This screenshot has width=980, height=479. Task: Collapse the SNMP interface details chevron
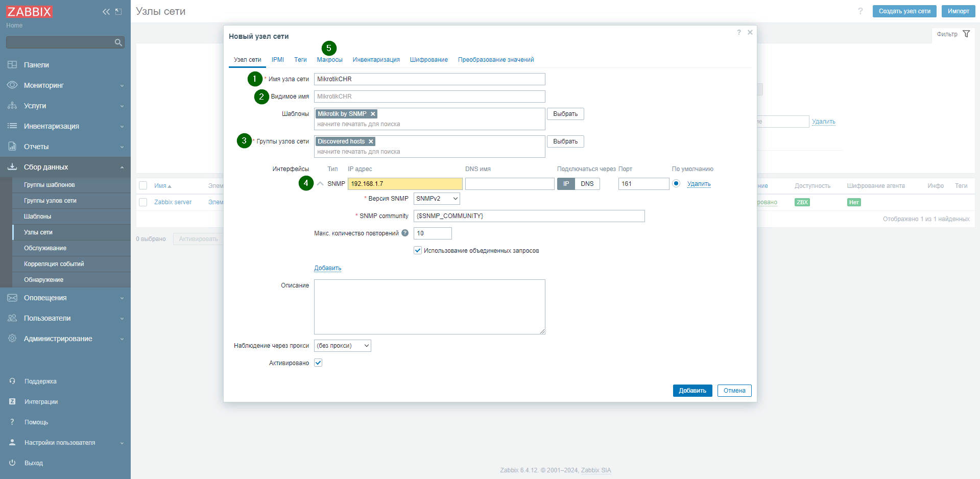pyautogui.click(x=320, y=184)
